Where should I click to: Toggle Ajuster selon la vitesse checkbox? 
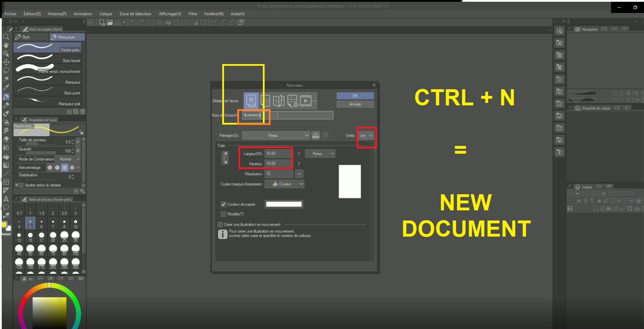tap(21, 185)
